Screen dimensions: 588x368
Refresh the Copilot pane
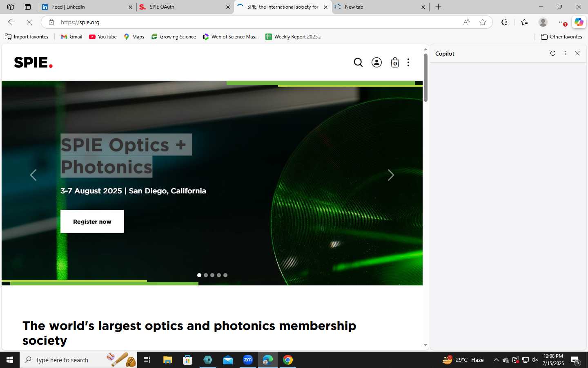click(553, 53)
